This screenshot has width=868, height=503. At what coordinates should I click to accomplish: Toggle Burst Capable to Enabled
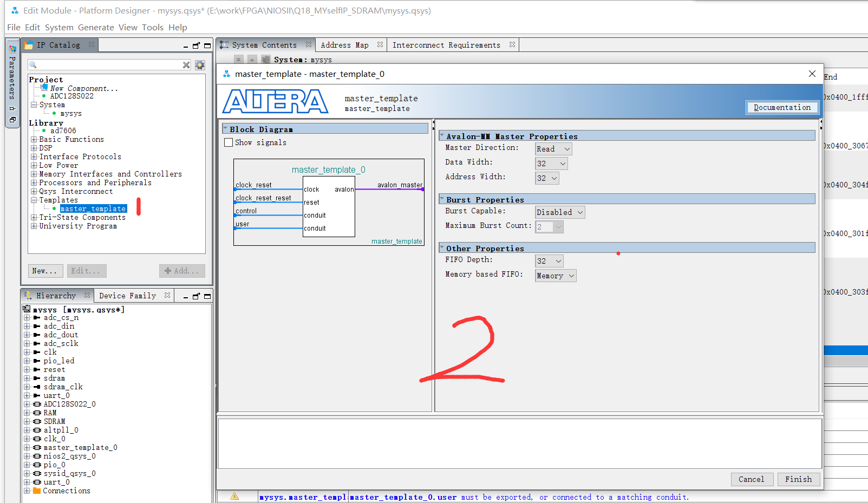tap(559, 212)
